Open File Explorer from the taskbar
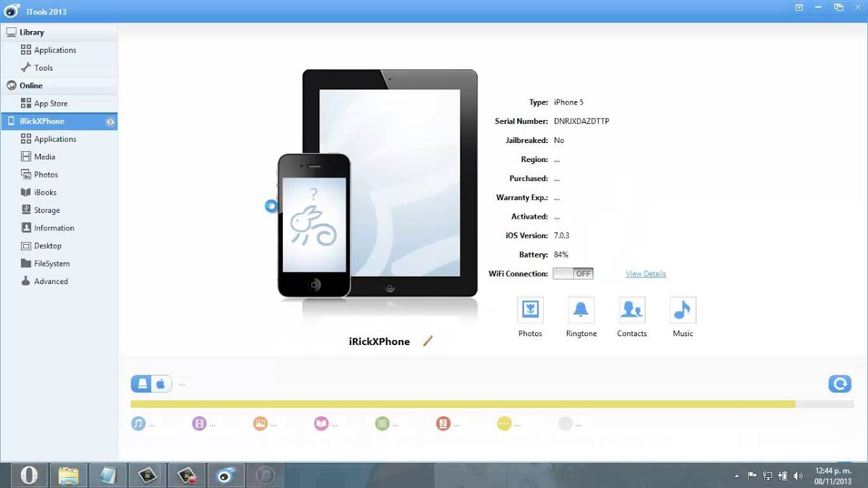 coord(68,475)
